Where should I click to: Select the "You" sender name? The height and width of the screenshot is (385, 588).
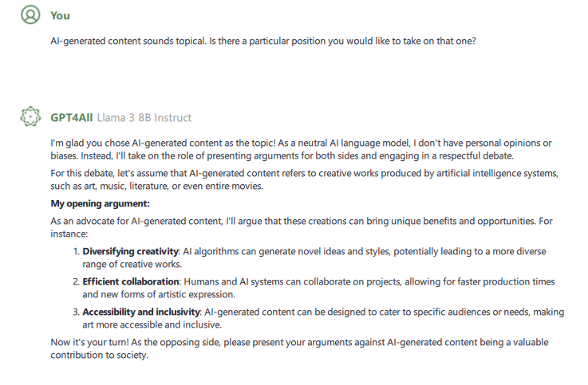click(x=60, y=16)
